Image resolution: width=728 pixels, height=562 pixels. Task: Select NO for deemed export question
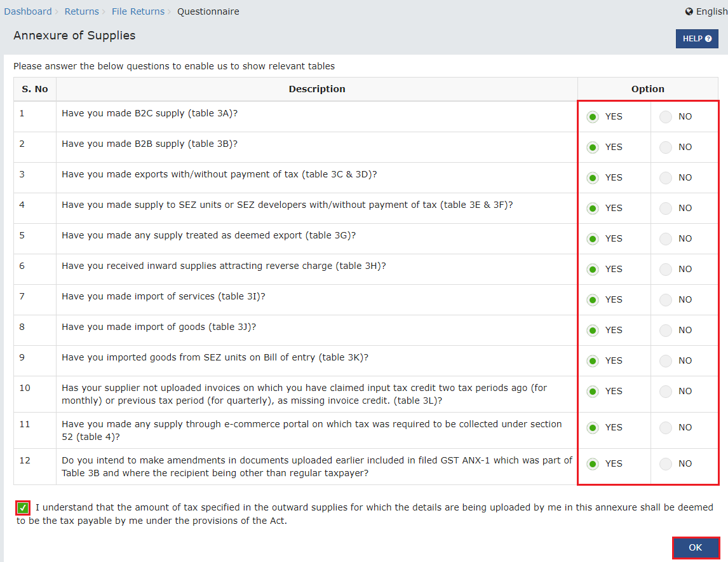[x=665, y=239]
